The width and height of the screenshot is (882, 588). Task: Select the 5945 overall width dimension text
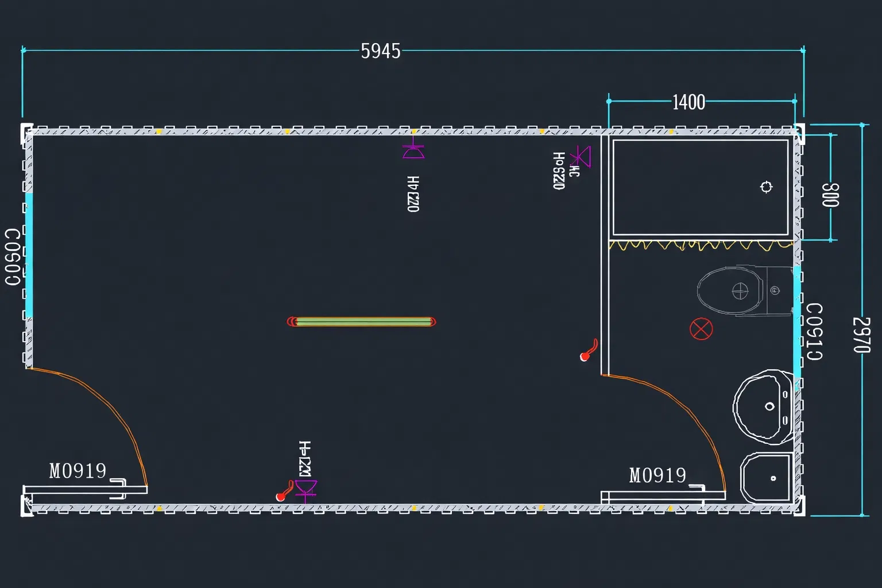pos(380,52)
